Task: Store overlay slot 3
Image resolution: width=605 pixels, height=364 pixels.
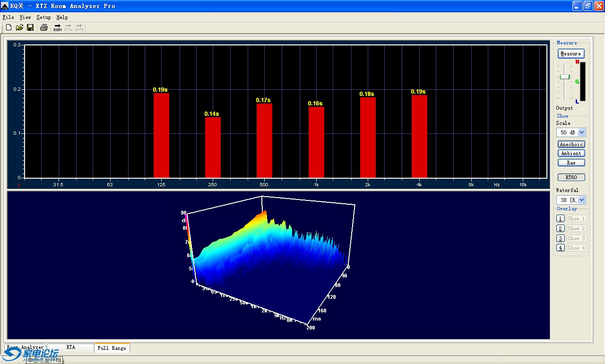Action: [x=561, y=238]
